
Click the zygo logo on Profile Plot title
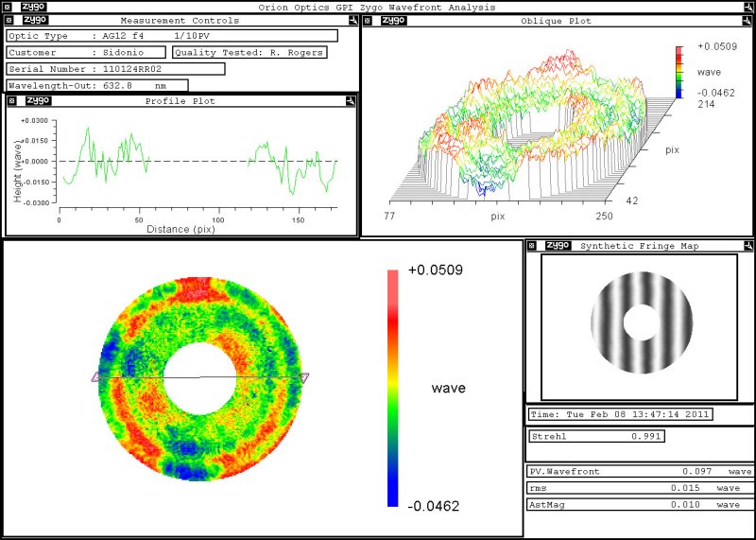(x=38, y=101)
